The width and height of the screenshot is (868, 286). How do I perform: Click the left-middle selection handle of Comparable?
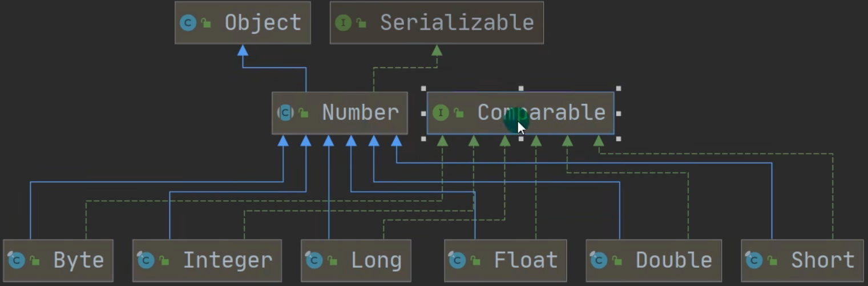(x=423, y=113)
